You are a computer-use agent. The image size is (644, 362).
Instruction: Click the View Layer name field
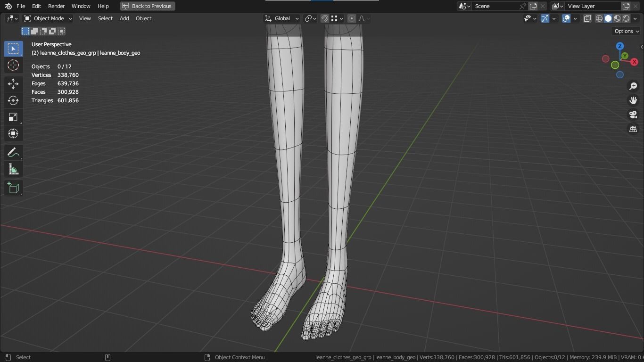click(593, 6)
